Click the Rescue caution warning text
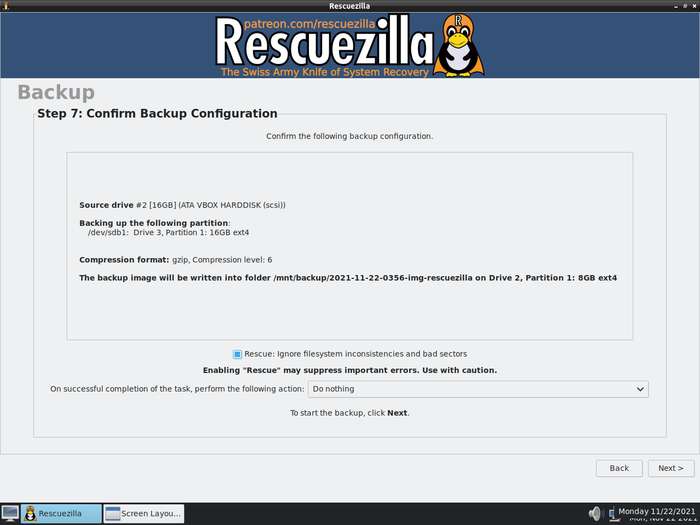Viewport: 700px width, 525px height. [350, 370]
